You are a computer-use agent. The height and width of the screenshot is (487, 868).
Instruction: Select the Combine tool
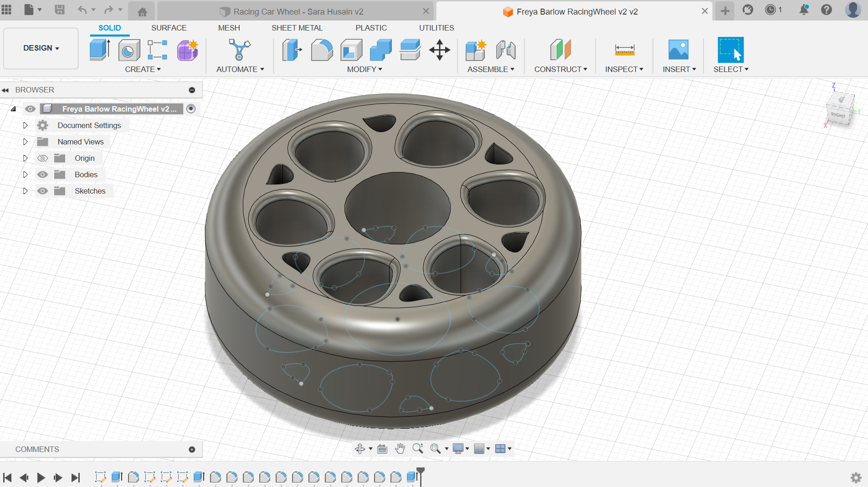(381, 50)
